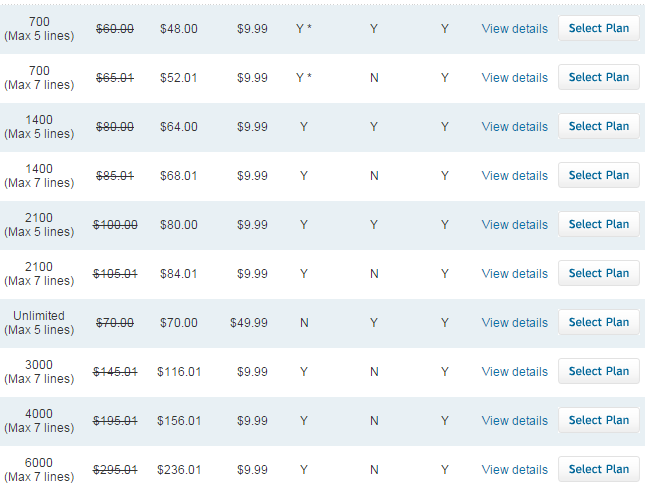View details for the $64.00 plan
The height and width of the screenshot is (489, 658).
click(514, 127)
